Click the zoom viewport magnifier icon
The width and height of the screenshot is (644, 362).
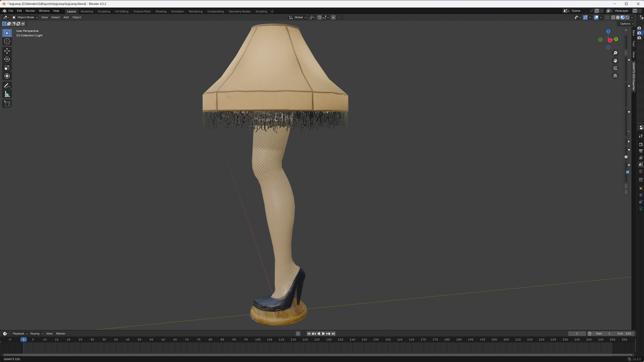click(615, 53)
